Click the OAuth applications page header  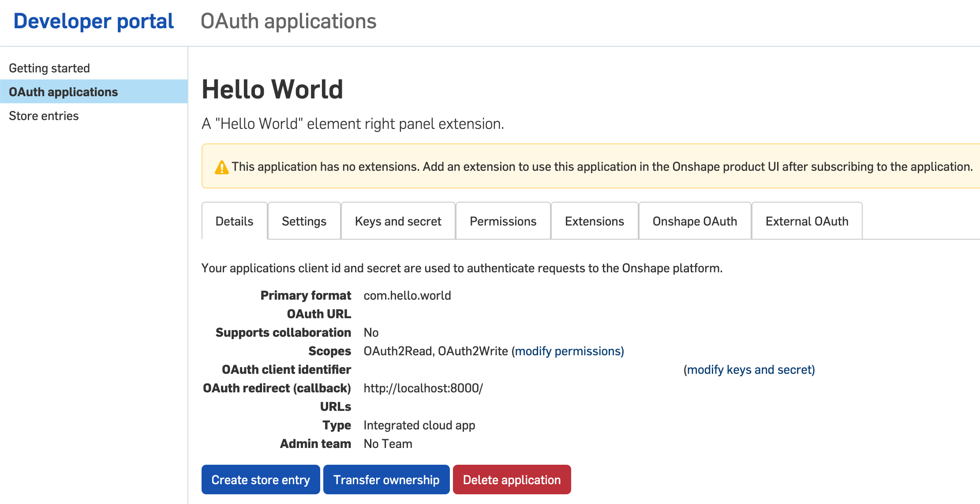pos(288,21)
